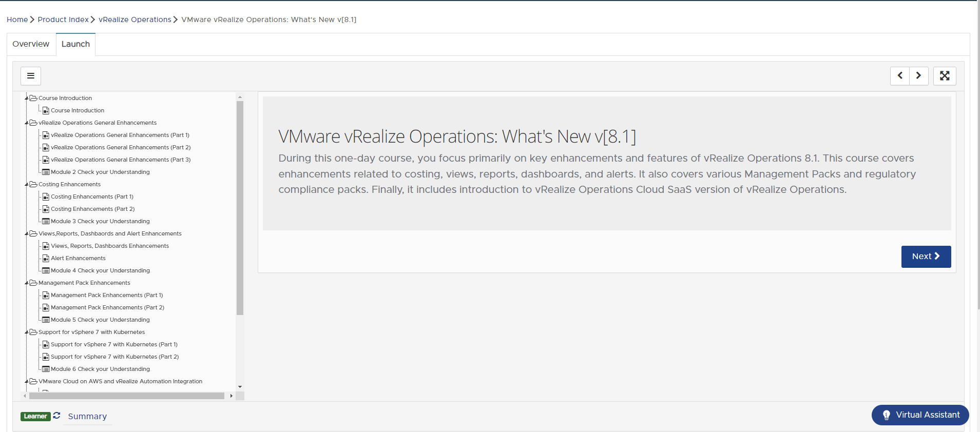Image resolution: width=980 pixels, height=432 pixels.
Task: Click page icon of General Enhancements (Part 3)
Action: click(46, 160)
